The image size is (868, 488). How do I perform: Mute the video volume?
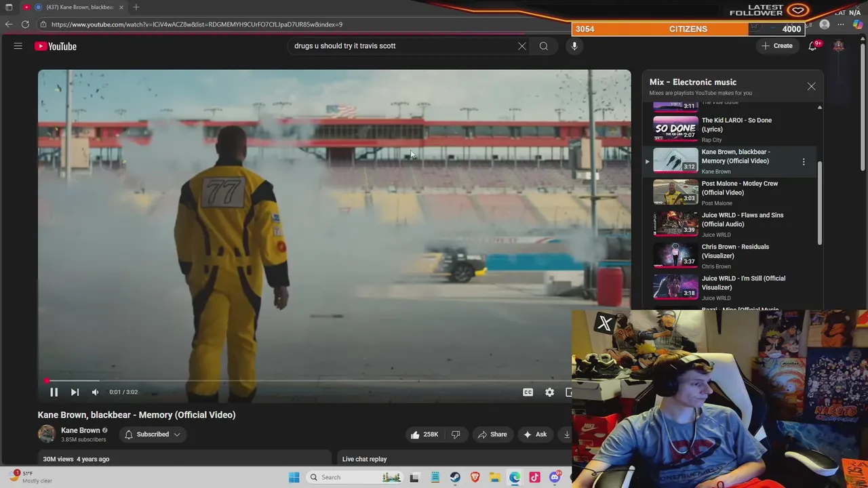point(95,392)
